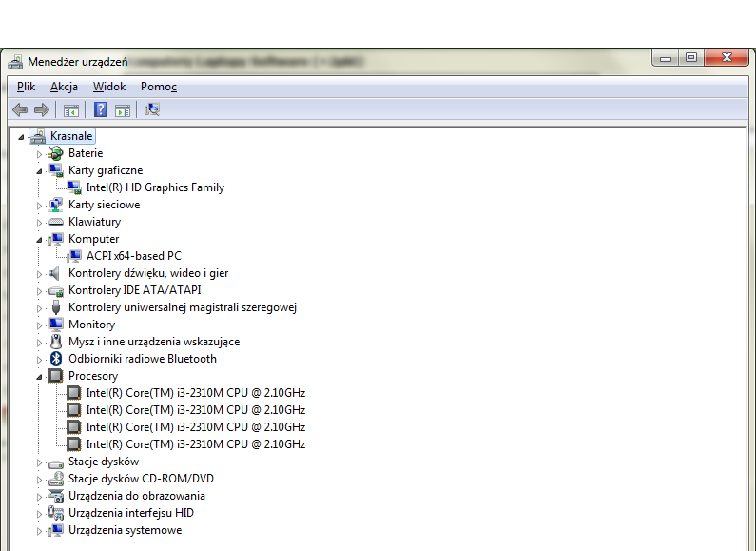Expand the Monitory category

click(x=40, y=325)
